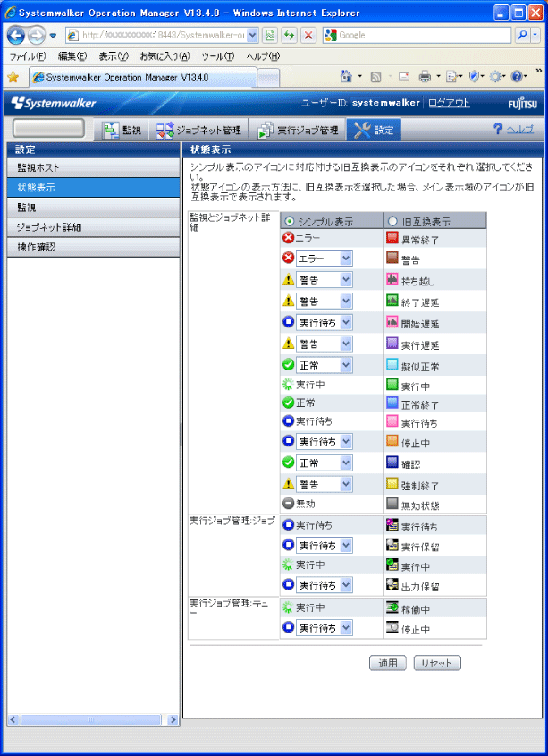This screenshot has height=756, width=548.
Task: Click the Favorites star icon
Action: point(13,77)
